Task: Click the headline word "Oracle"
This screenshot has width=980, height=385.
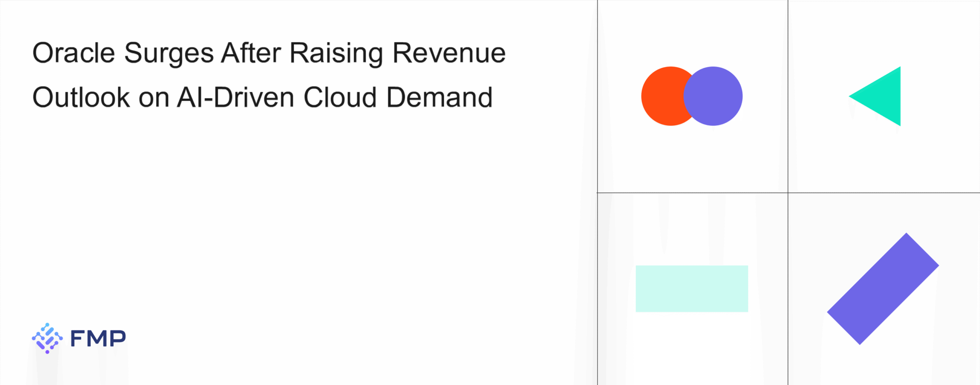Action: tap(73, 53)
